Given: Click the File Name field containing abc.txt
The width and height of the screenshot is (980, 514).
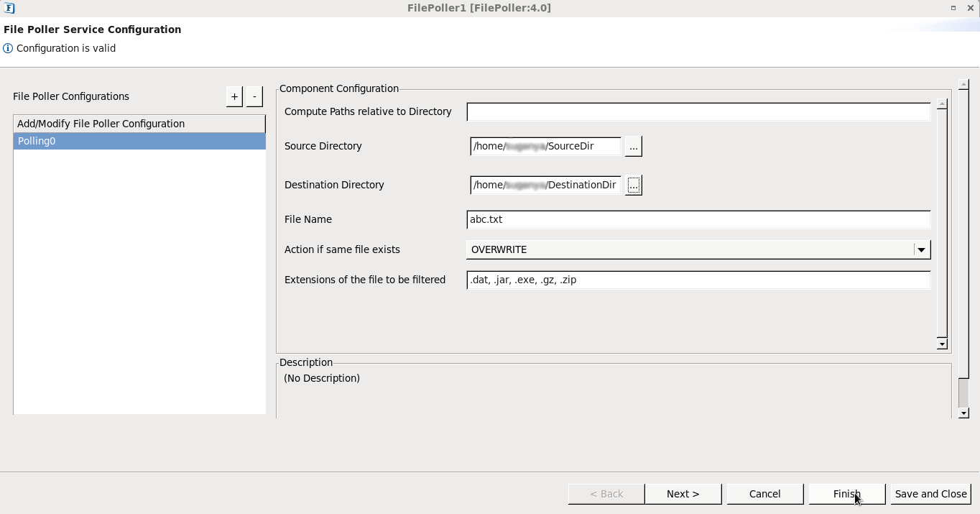Looking at the screenshot, I should pyautogui.click(x=698, y=220).
